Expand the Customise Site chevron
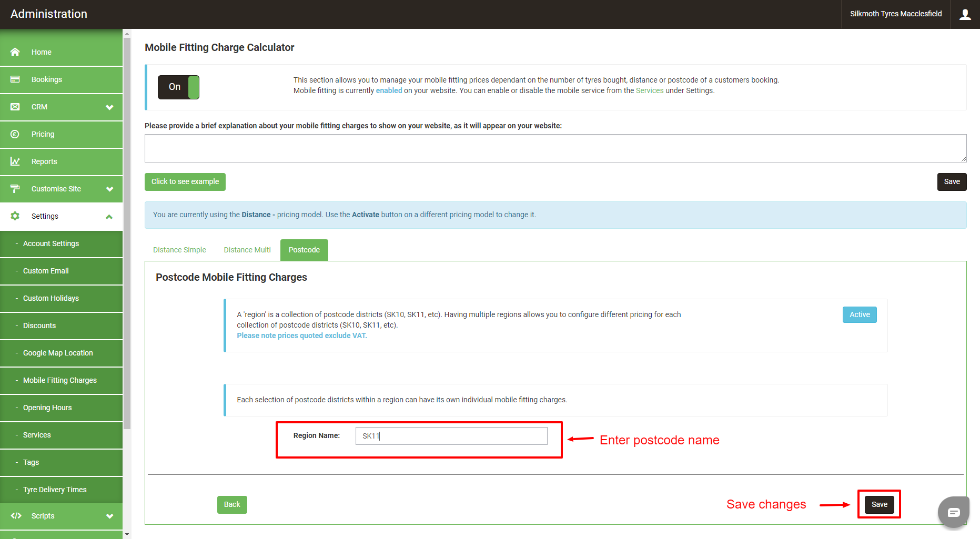This screenshot has height=539, width=980. 109,189
